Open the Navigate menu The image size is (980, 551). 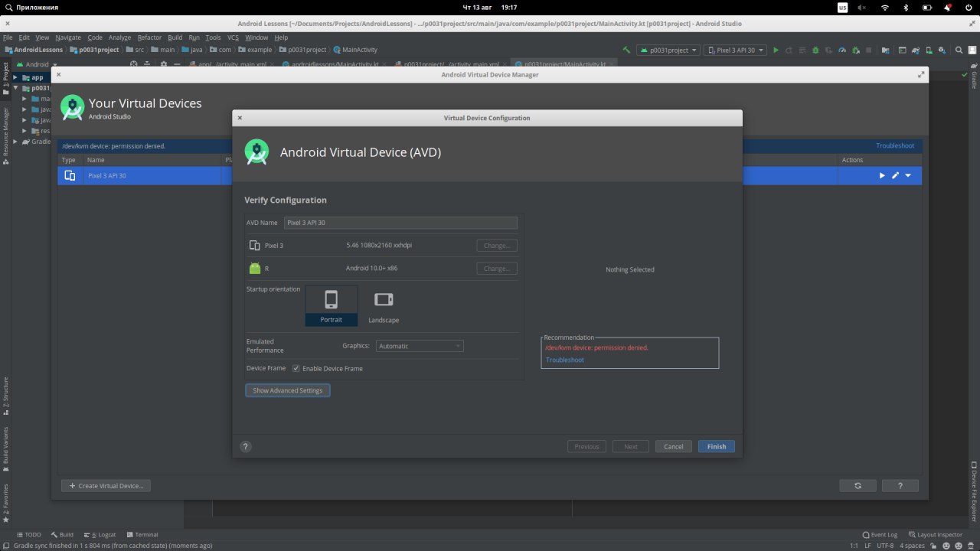(68, 37)
